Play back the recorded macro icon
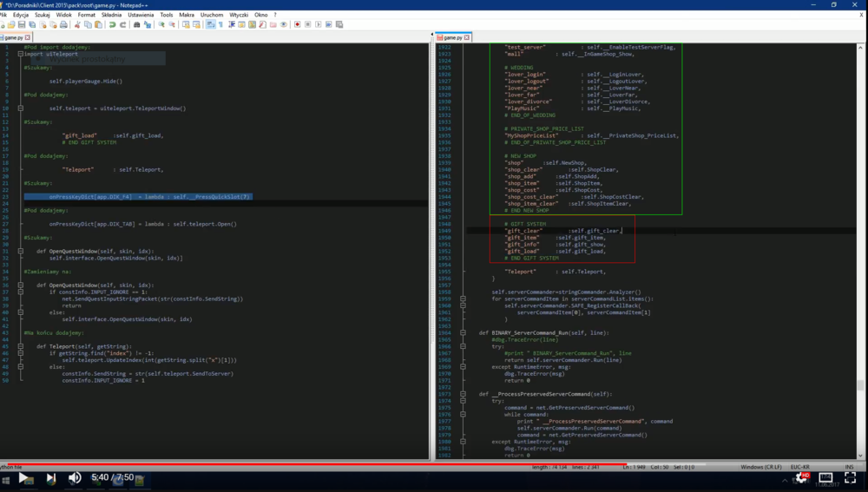 click(318, 24)
